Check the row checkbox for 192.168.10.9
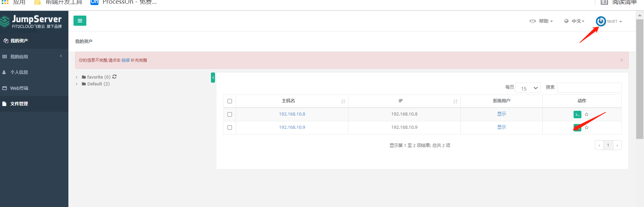644x207 pixels. point(230,128)
